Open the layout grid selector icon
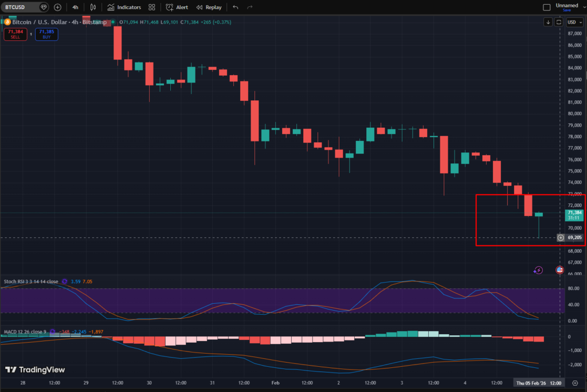587x392 pixels. pyautogui.click(x=151, y=7)
